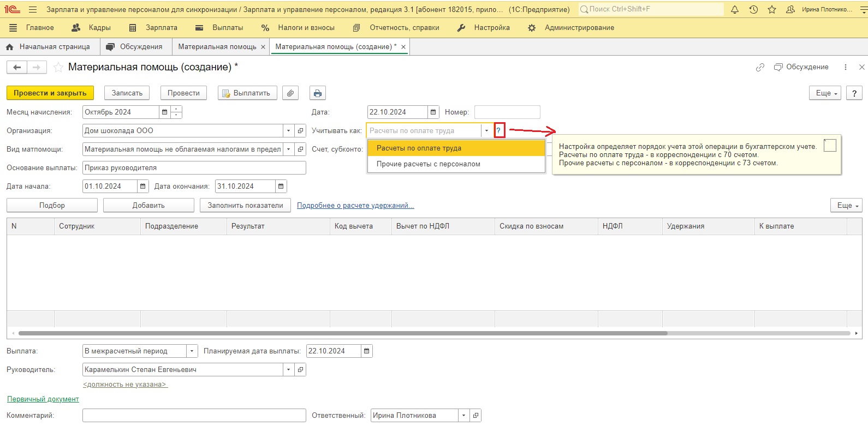Open the history clock icon

753,9
